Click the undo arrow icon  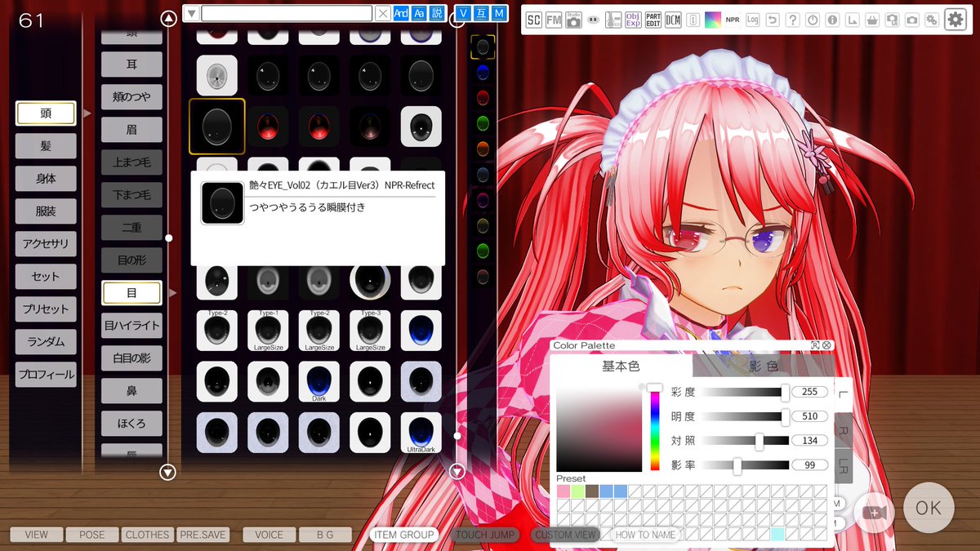point(772,19)
